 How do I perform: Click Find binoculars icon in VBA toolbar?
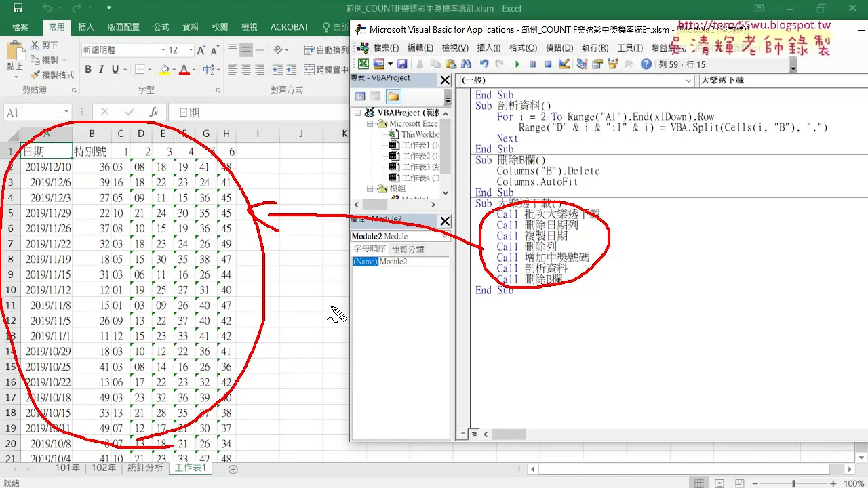pos(466,64)
